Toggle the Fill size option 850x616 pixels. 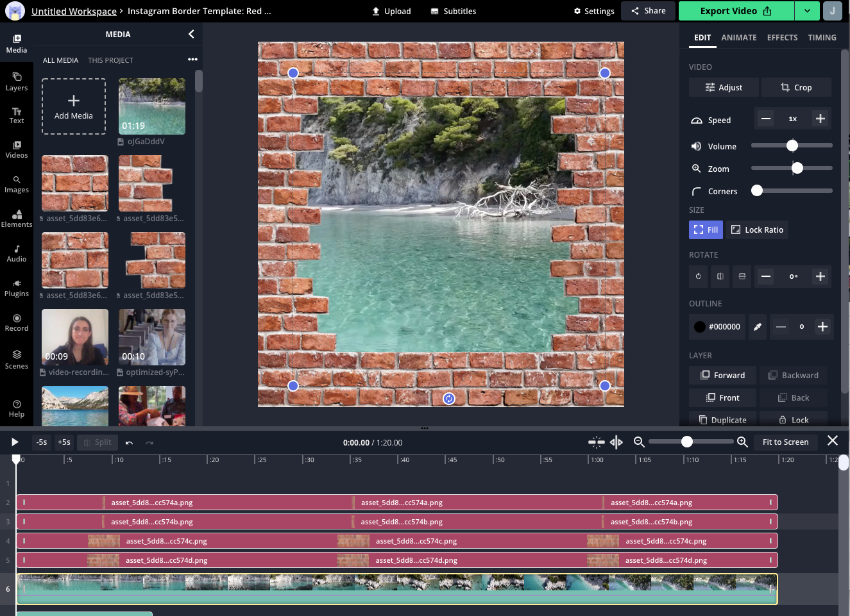(x=706, y=230)
